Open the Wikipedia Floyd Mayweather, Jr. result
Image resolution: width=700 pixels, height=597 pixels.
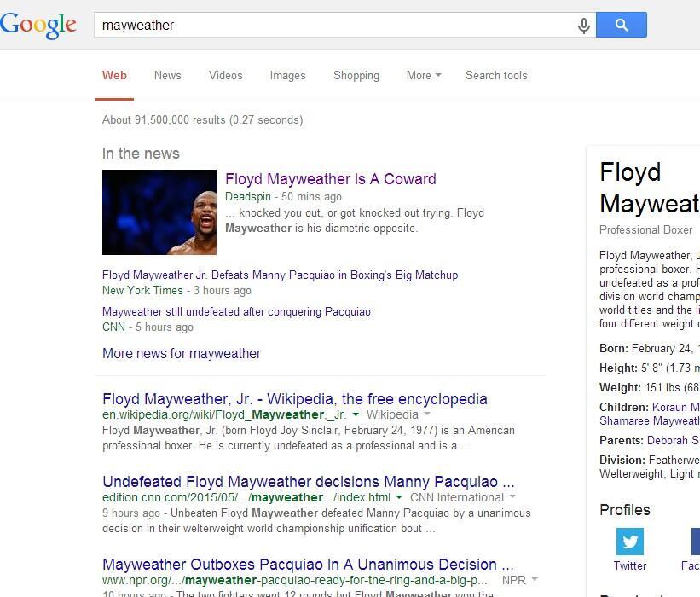[x=295, y=399]
